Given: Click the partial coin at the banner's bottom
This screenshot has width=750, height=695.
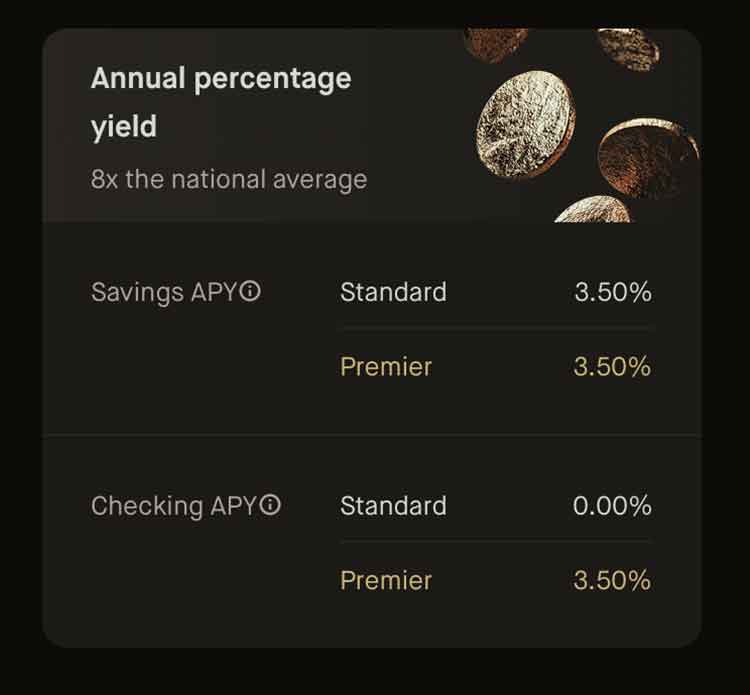Looking at the screenshot, I should pyautogui.click(x=594, y=210).
